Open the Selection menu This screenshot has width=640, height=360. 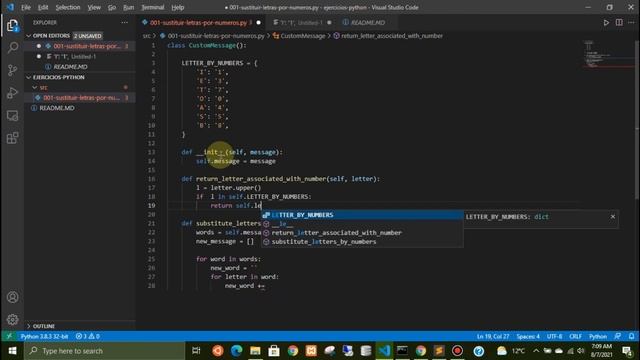pyautogui.click(x=68, y=7)
